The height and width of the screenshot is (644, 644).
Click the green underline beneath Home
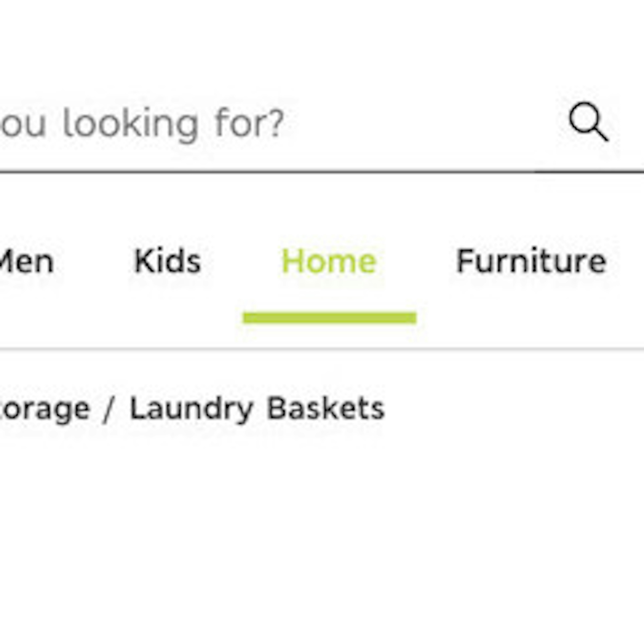(329, 318)
